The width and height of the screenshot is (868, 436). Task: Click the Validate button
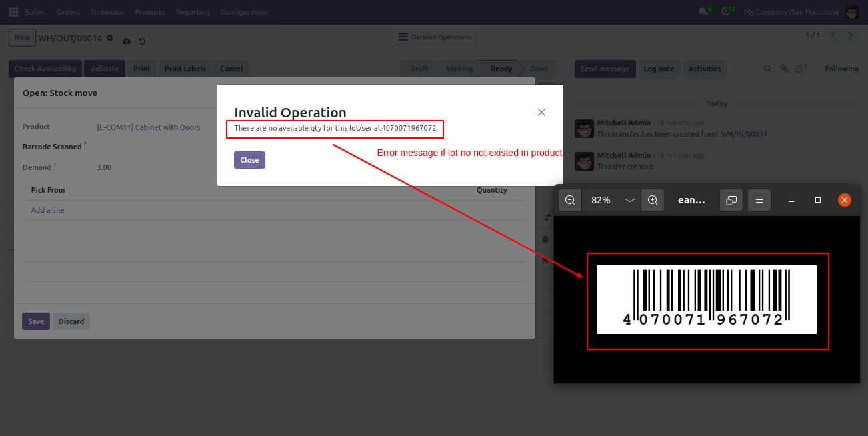pyautogui.click(x=105, y=69)
